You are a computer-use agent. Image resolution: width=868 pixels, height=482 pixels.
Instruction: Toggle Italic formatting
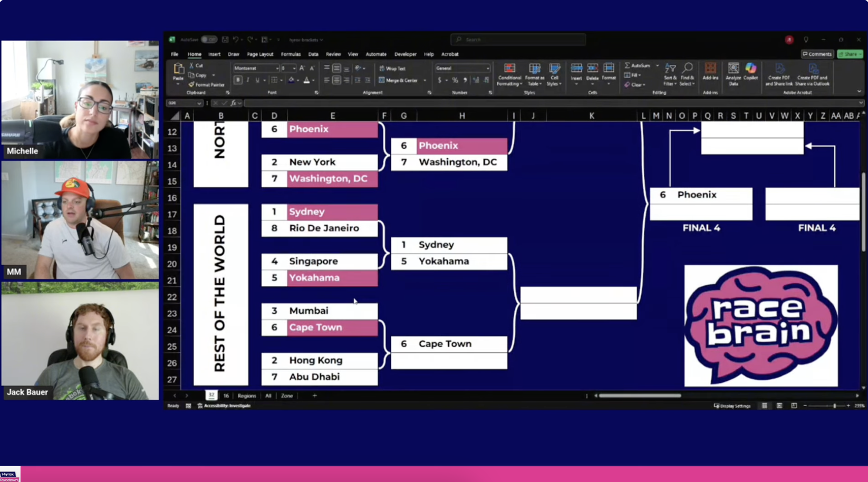tap(248, 80)
